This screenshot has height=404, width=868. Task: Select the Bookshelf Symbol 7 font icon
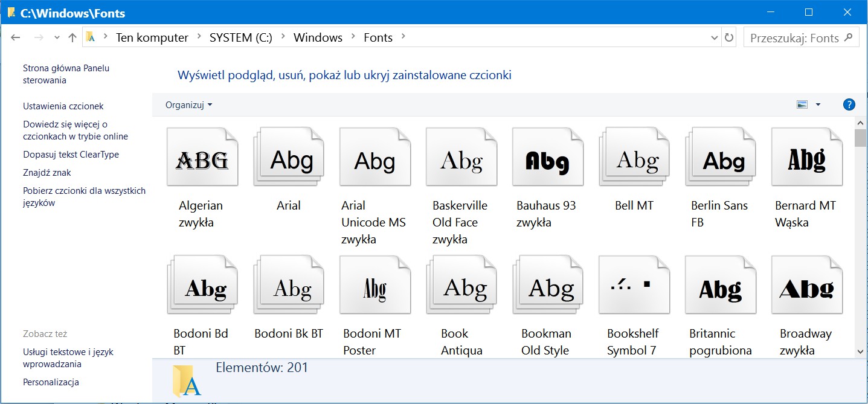click(x=634, y=284)
